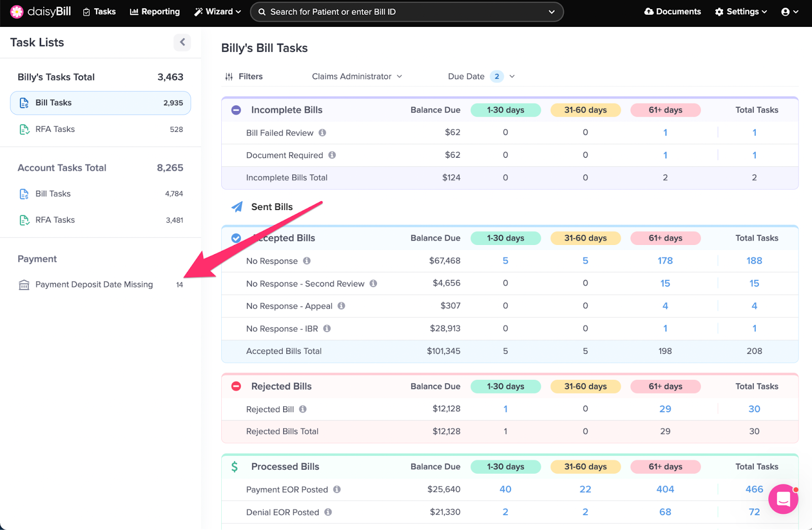Open the chat support bubble

point(783,499)
